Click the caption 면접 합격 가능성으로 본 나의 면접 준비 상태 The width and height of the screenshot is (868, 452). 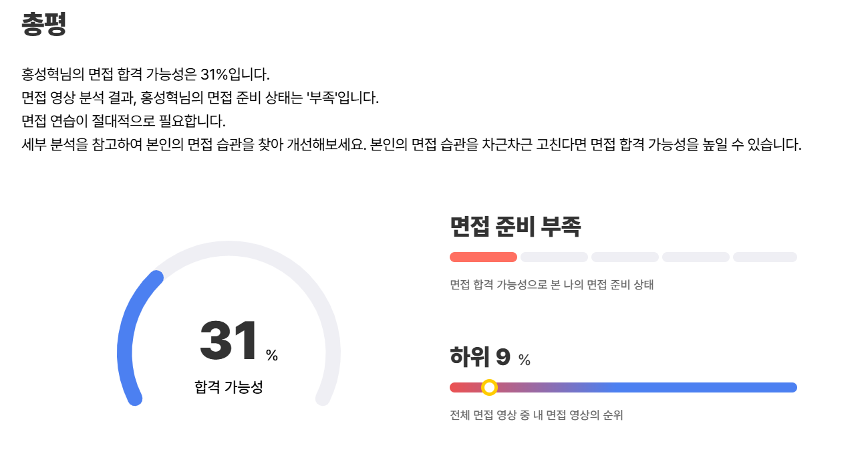[x=552, y=285]
